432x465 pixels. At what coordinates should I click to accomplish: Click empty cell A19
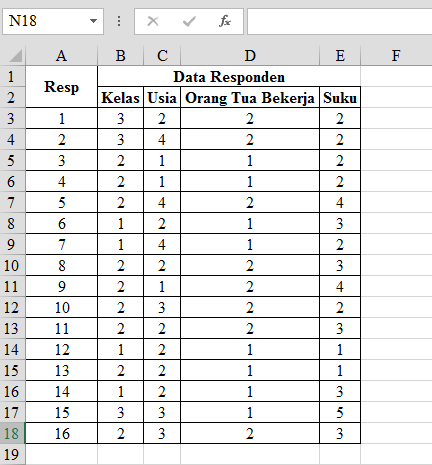coord(61,454)
